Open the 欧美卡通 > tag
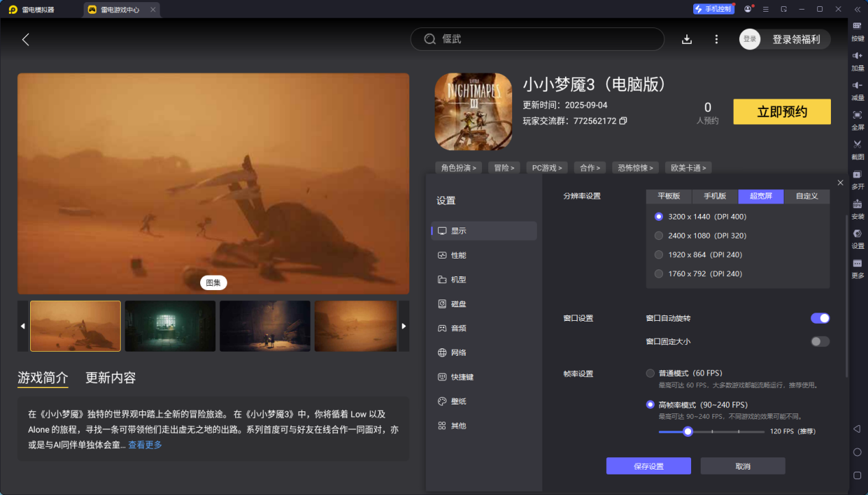 click(x=688, y=167)
